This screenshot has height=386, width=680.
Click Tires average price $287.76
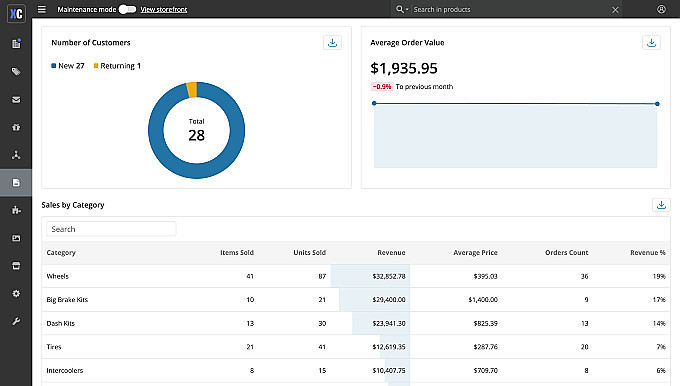(485, 347)
